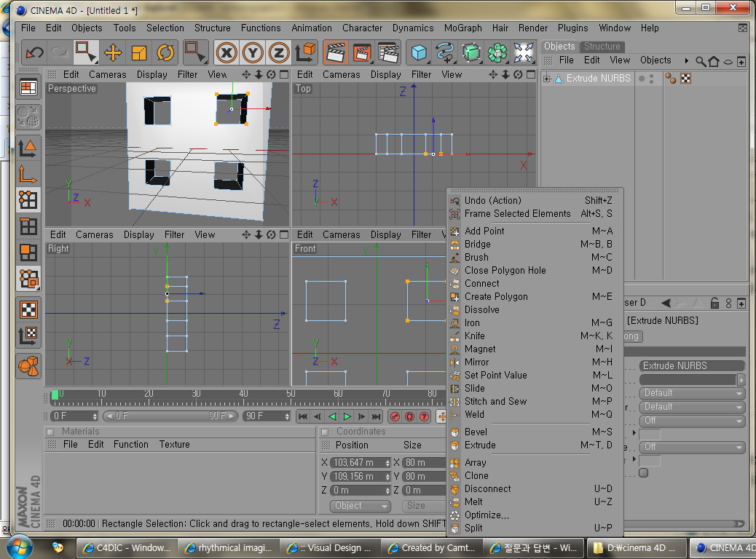Open the Object coordinate mode dropdown

361,506
